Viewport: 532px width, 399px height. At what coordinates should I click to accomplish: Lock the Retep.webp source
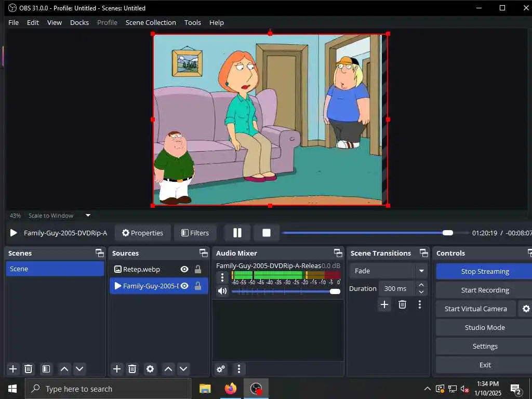[x=198, y=269]
